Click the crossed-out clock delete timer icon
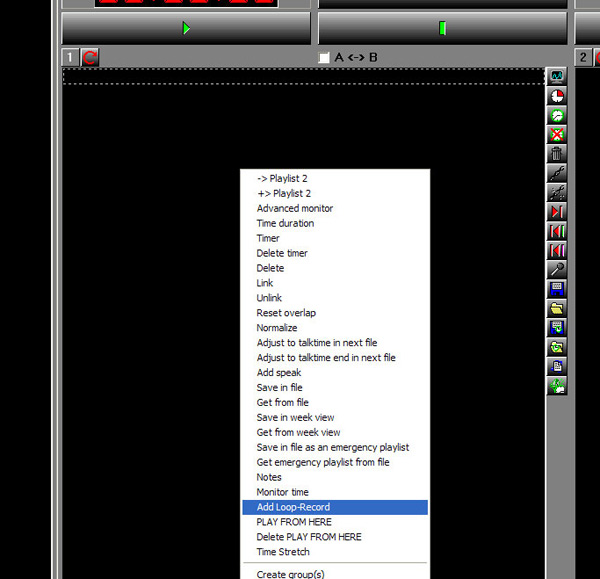Screen dimensions: 600x579 (557, 135)
